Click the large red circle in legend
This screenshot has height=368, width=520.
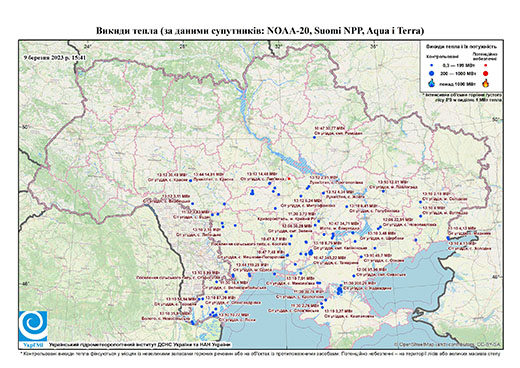coord(485,73)
